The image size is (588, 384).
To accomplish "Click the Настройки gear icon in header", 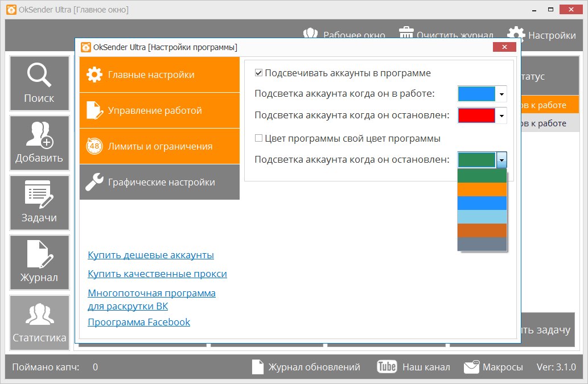I will pos(516,35).
